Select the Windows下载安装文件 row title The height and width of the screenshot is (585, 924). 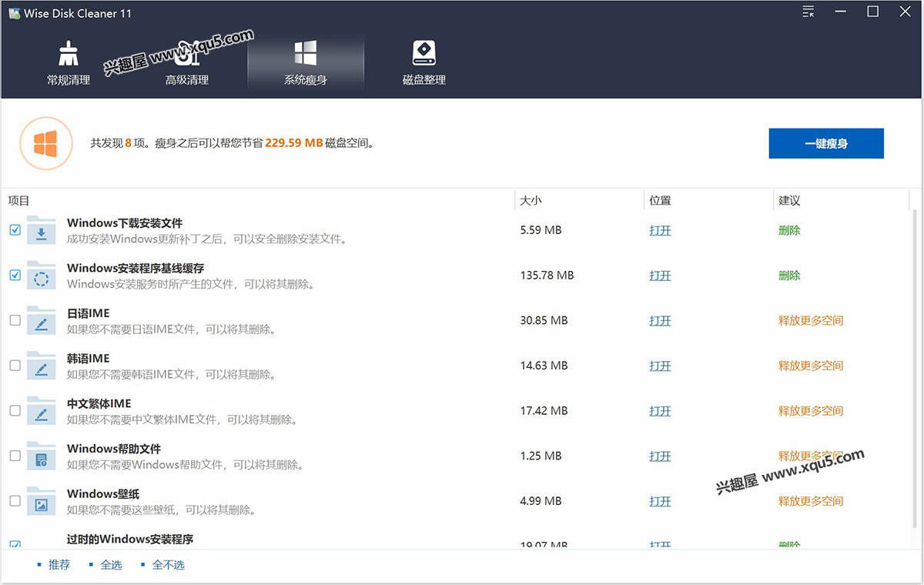pos(125,223)
